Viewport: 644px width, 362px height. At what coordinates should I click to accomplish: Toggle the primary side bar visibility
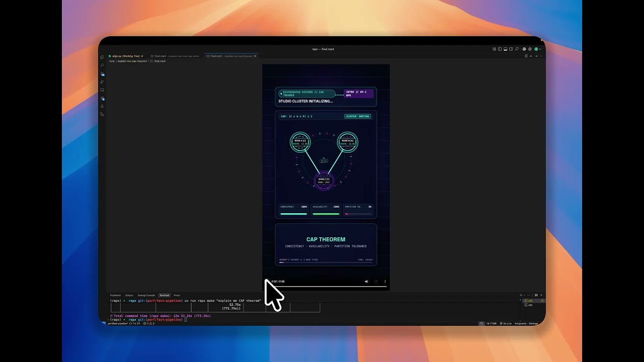pos(500,49)
